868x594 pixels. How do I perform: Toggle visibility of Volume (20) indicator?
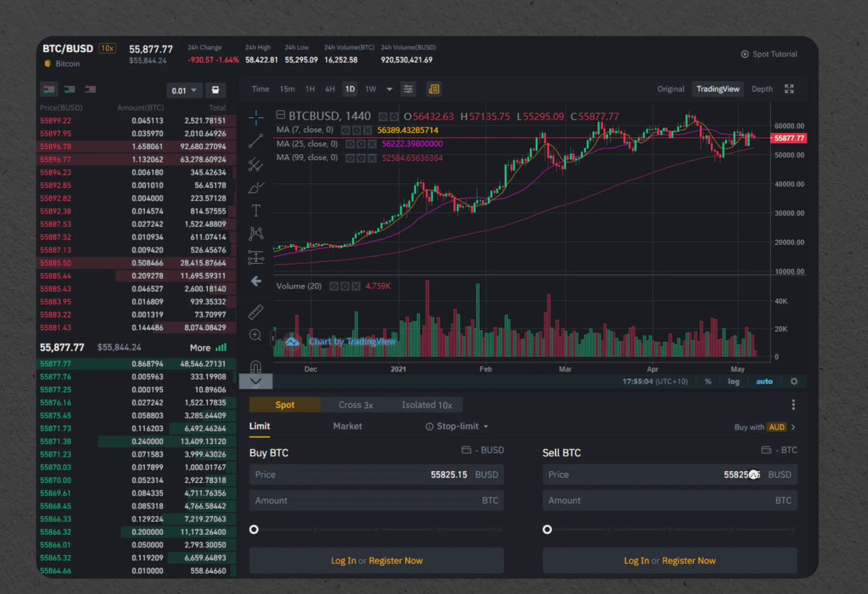tap(334, 286)
